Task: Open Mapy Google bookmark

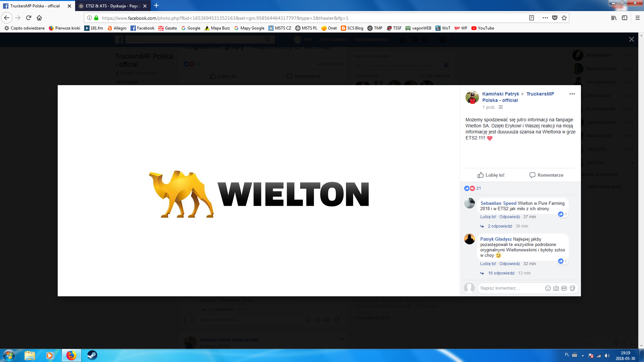Action: point(249,28)
